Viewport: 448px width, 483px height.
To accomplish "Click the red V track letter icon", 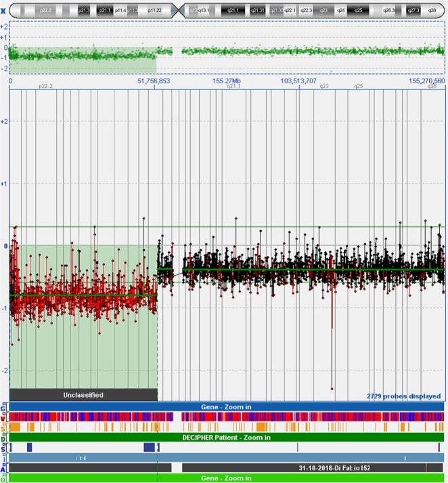I will 4,418.
